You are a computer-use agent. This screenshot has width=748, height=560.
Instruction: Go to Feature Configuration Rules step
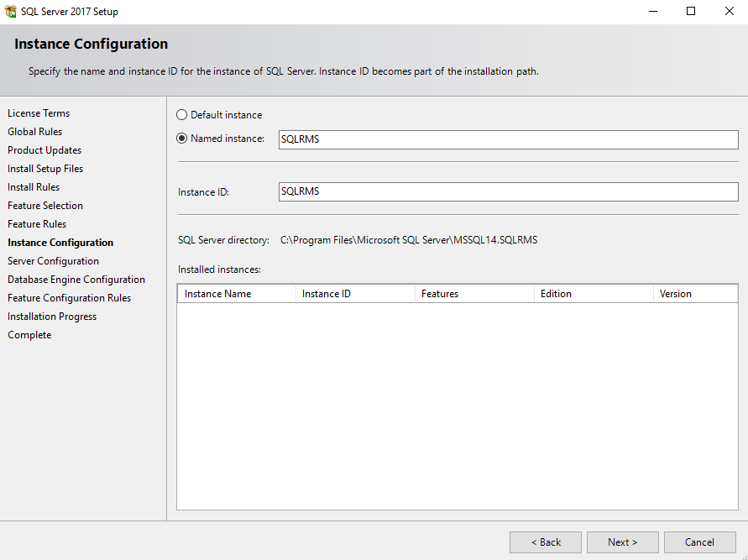[x=69, y=298]
